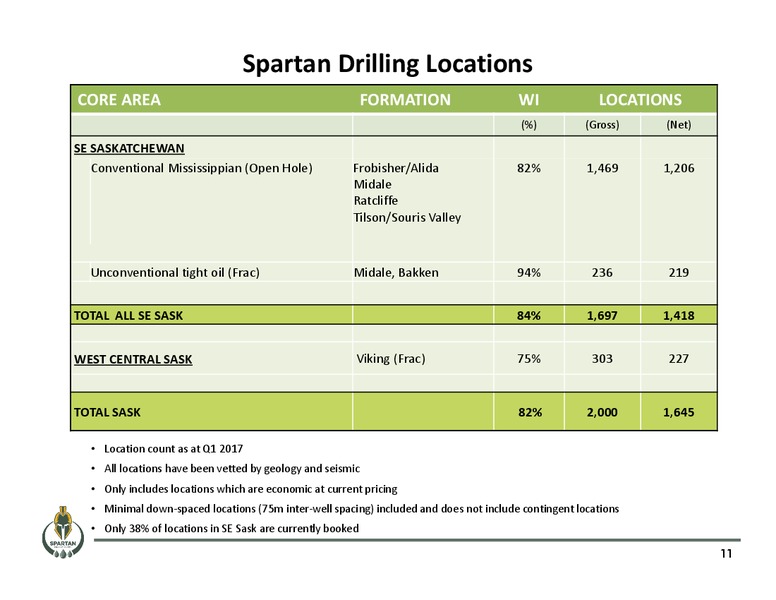776x600 pixels.
Task: Select the WI column header
Action: coord(529,100)
